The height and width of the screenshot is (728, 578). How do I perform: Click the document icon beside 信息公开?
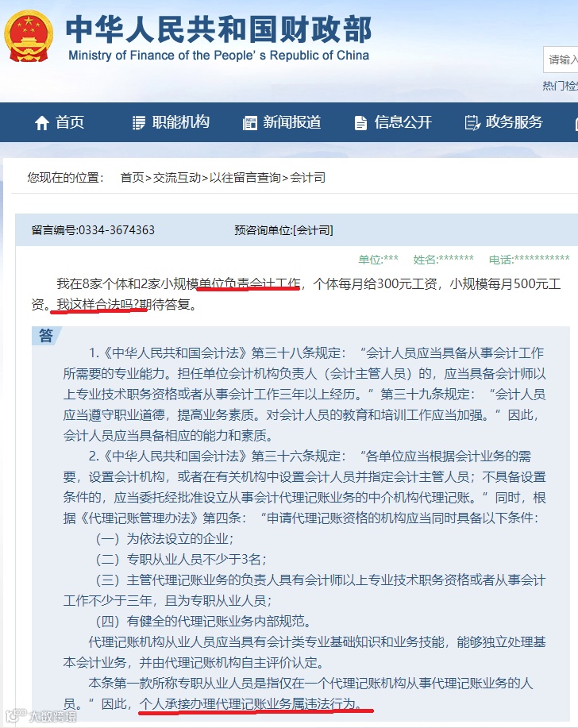coord(360,123)
